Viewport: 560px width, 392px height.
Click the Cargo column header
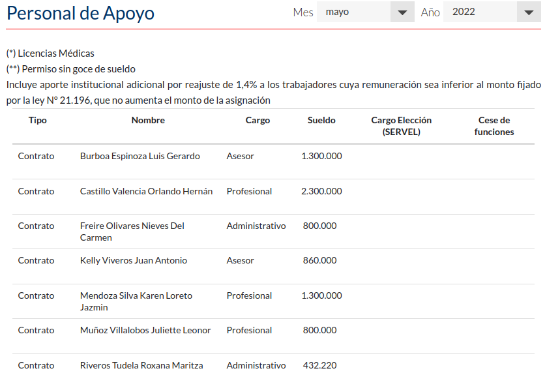tap(258, 120)
